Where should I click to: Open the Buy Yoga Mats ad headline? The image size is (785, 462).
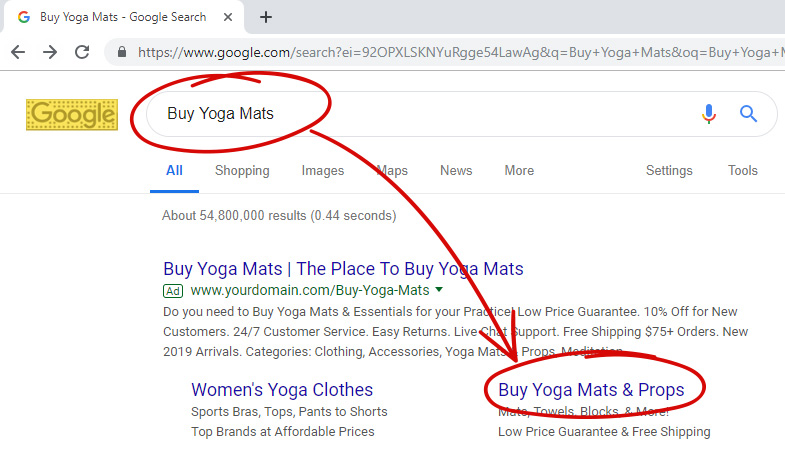point(343,269)
